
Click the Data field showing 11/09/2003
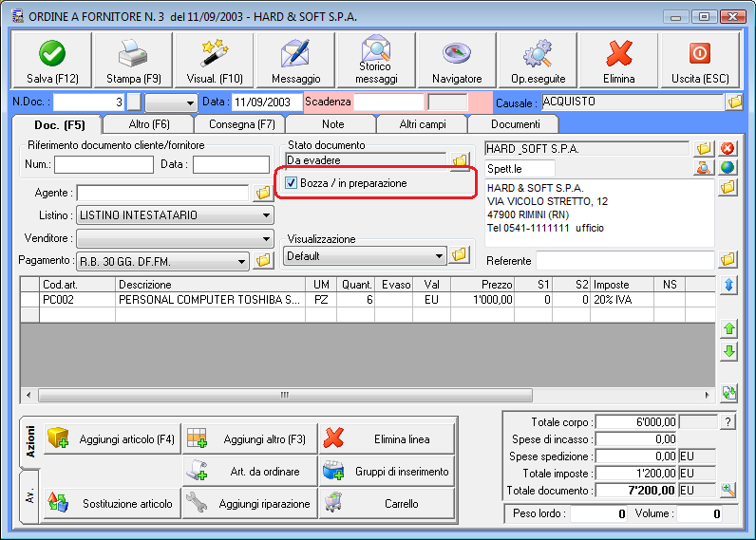coord(267,102)
